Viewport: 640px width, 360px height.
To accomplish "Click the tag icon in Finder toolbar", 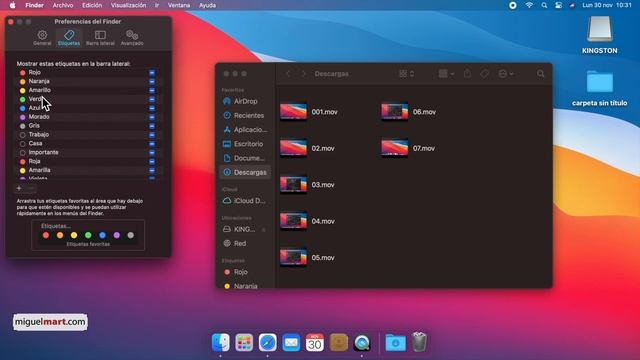I will click(x=484, y=74).
